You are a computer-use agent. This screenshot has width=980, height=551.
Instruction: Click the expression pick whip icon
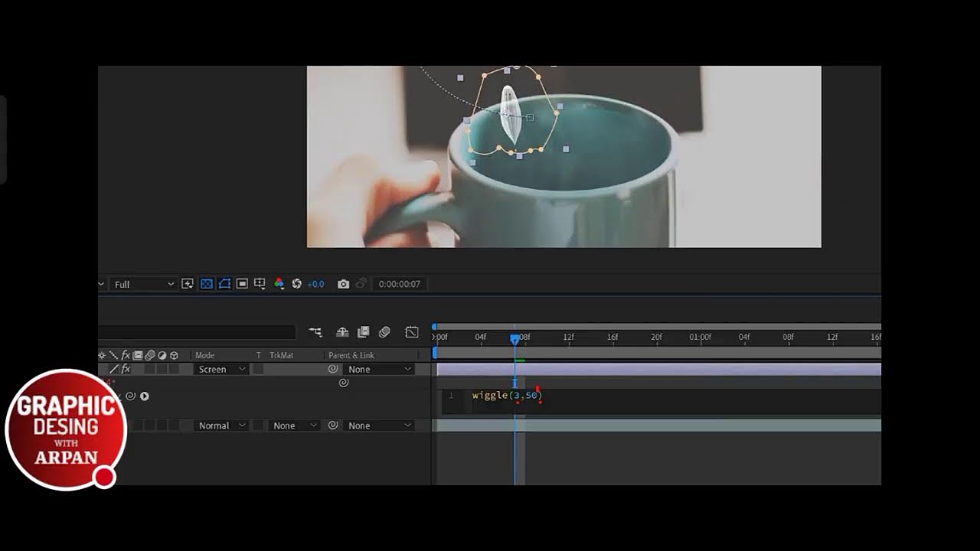130,396
